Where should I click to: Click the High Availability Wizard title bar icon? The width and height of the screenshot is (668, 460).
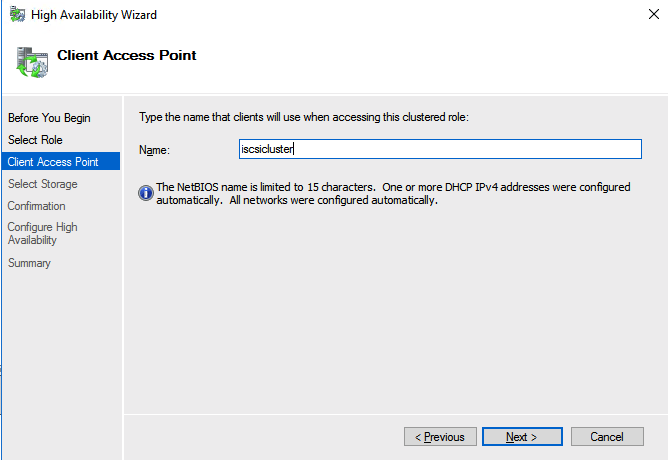16,15
